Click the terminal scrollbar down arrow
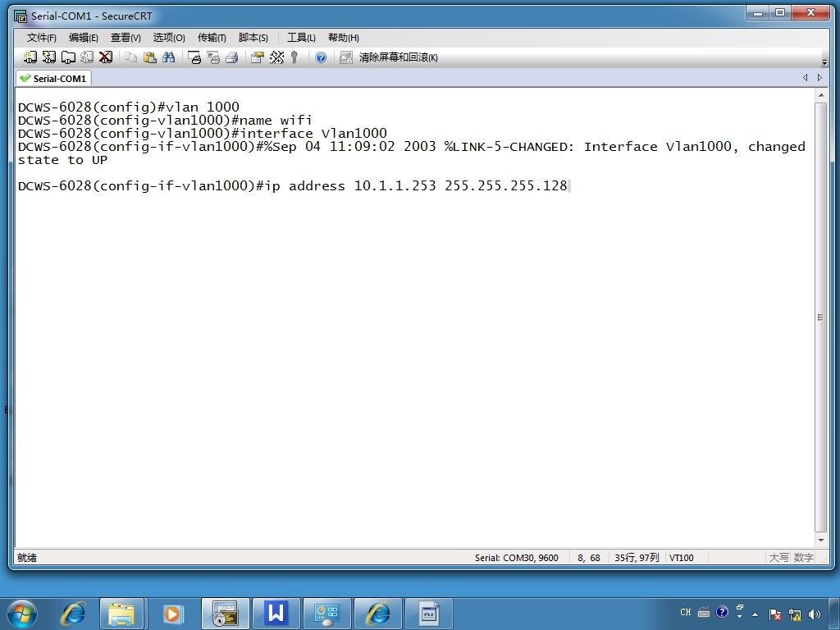 (x=820, y=541)
